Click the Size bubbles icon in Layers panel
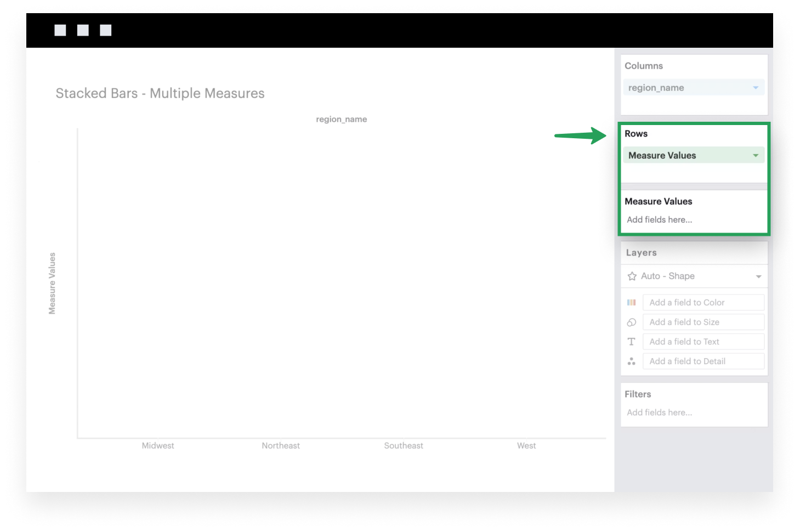 (631, 322)
